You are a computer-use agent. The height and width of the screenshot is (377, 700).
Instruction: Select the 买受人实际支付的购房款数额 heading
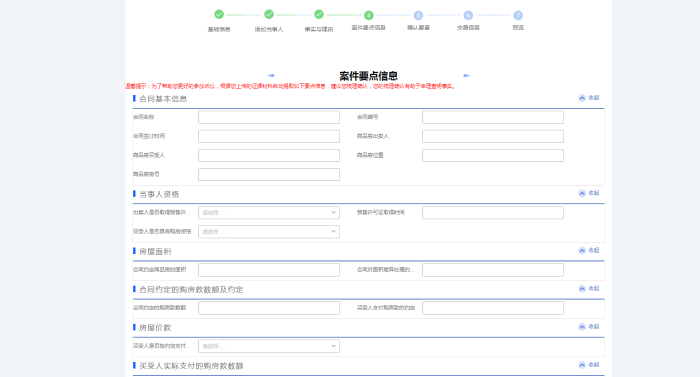click(x=191, y=366)
